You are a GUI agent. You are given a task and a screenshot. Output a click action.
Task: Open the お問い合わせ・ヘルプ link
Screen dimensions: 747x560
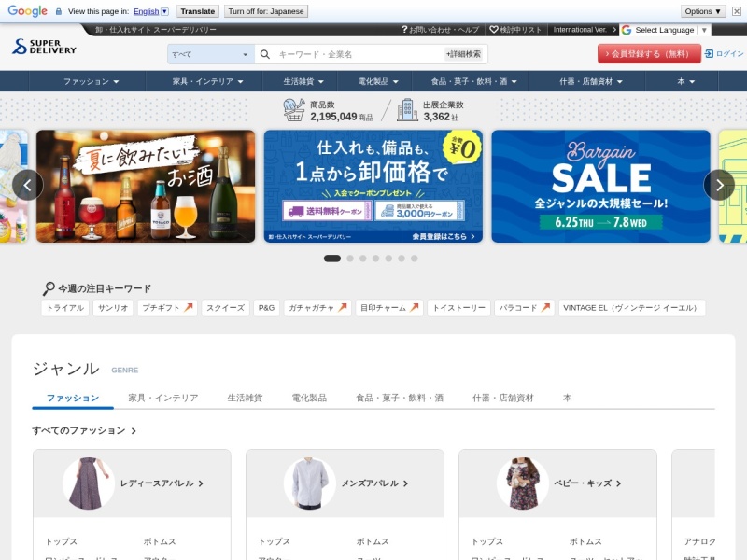pyautogui.click(x=440, y=30)
